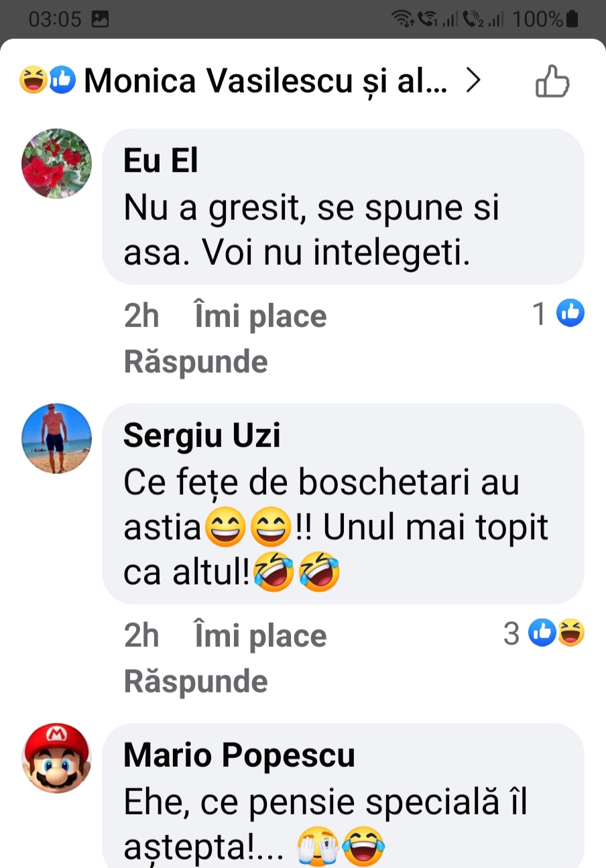
Task: Reply to Eu El's comment with Răspunde
Action: pyautogui.click(x=196, y=362)
